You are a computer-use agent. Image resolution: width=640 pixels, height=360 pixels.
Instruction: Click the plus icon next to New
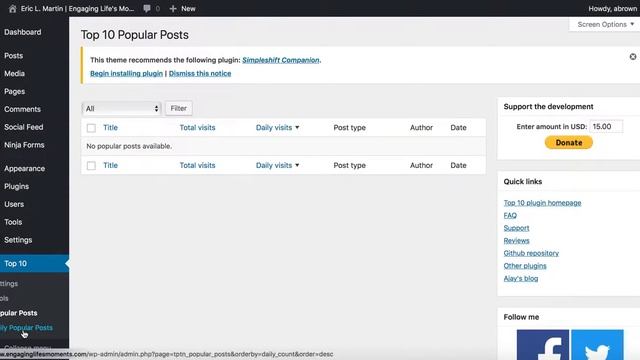click(x=173, y=9)
